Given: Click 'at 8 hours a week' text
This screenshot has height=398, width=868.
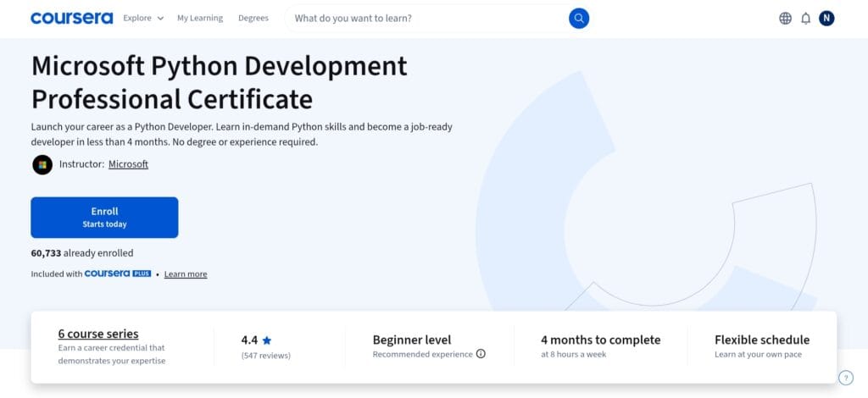Looking at the screenshot, I should coord(574,354).
